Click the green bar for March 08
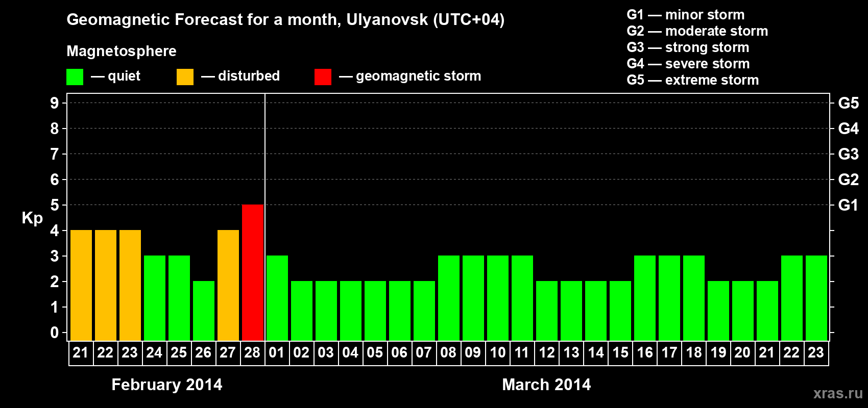This screenshot has height=408, width=868. click(449, 298)
